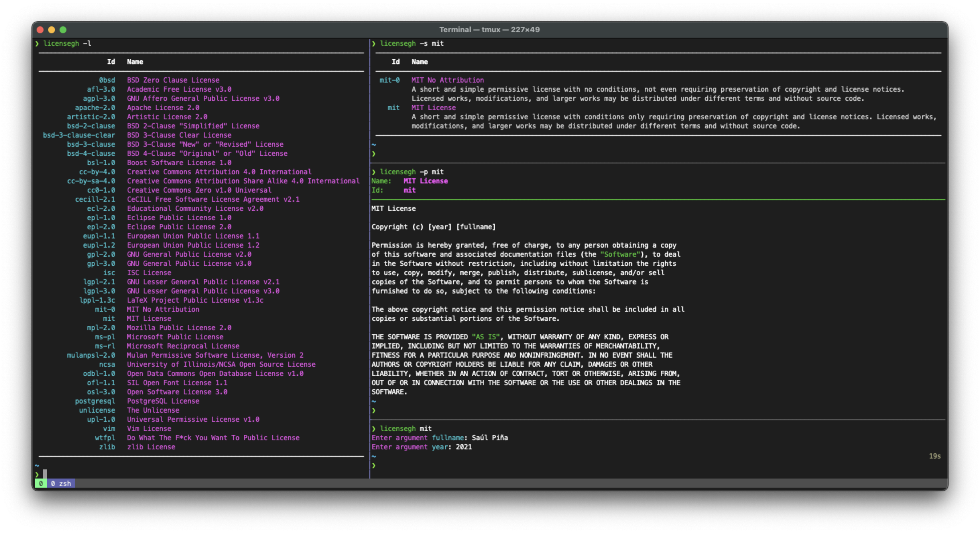Click the licensegh -l command icon
This screenshot has width=980, height=533.
click(71, 43)
